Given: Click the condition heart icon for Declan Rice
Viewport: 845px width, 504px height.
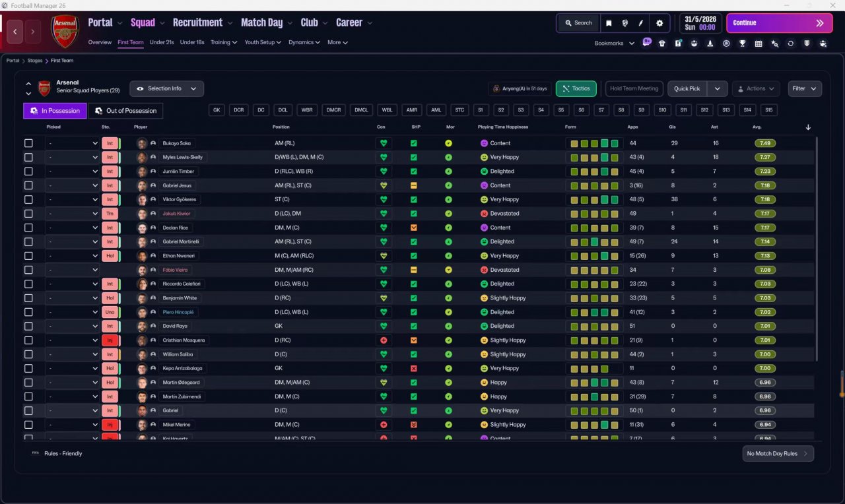Looking at the screenshot, I should tap(384, 228).
